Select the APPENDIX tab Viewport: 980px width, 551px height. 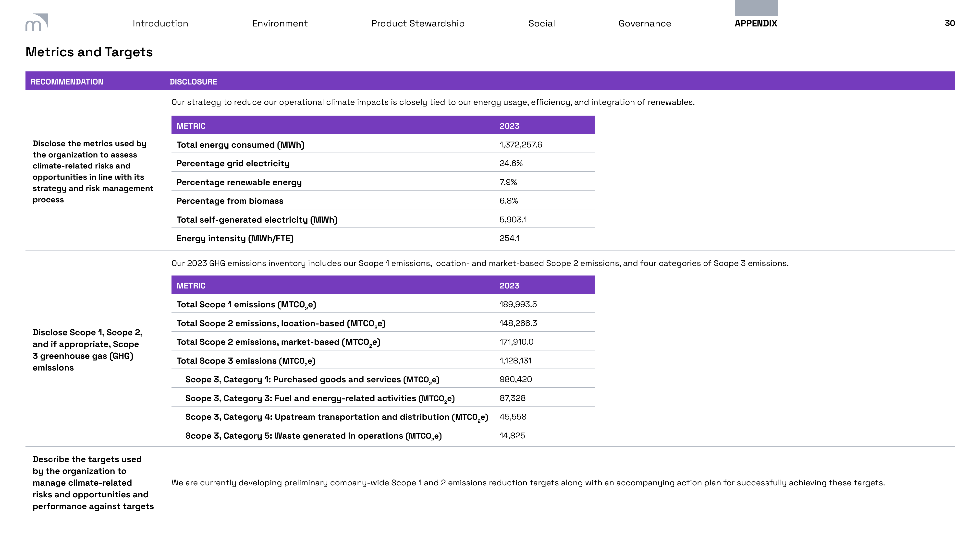[756, 24]
